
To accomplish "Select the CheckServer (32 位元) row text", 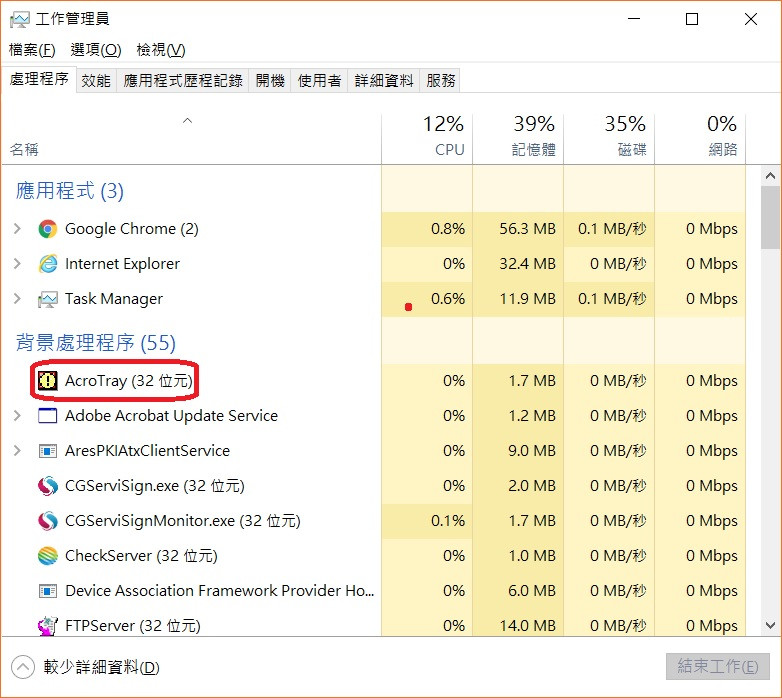I will coord(141,556).
